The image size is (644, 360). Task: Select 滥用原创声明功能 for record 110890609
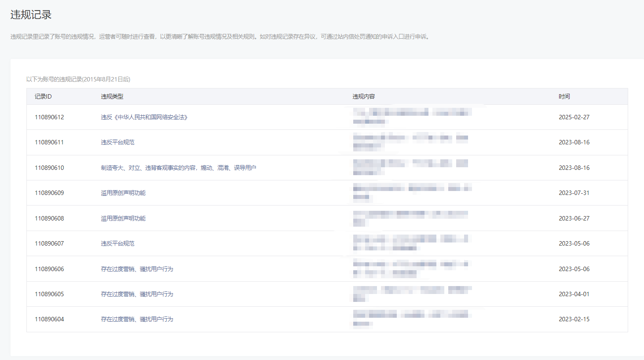(123, 193)
